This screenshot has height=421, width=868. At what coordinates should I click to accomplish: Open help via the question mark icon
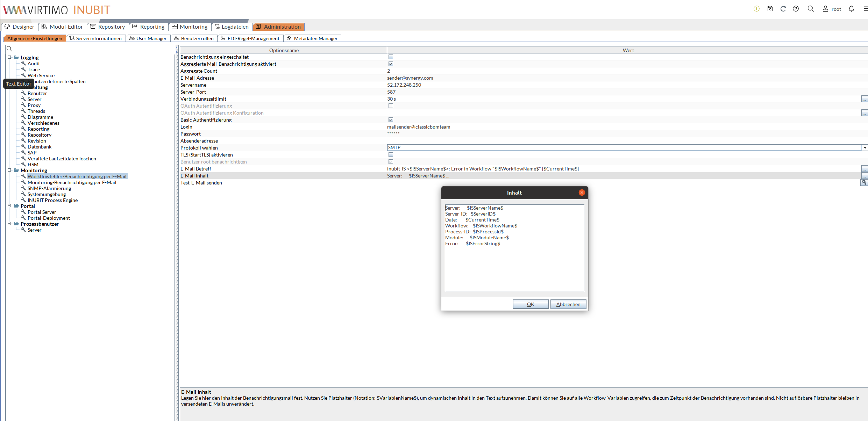(x=796, y=9)
